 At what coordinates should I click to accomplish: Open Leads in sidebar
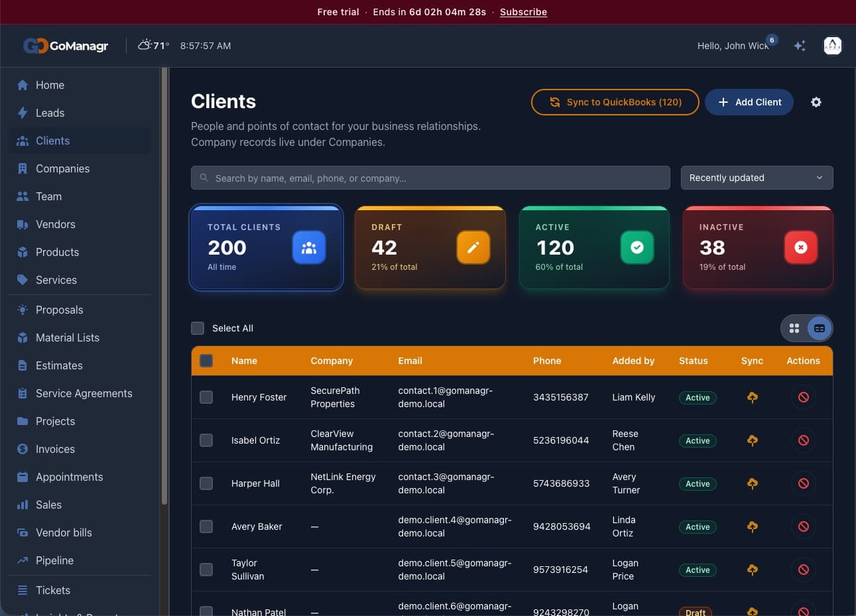(x=80, y=113)
